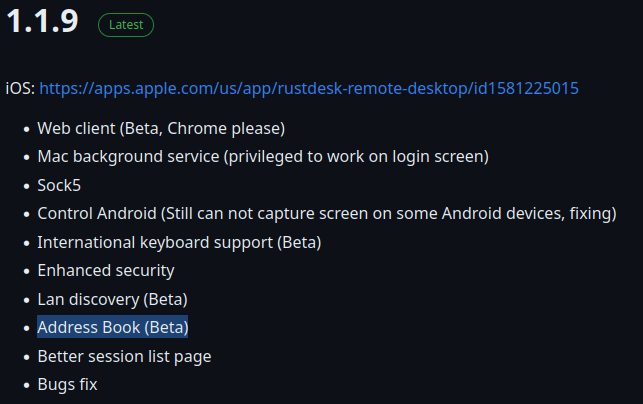The width and height of the screenshot is (643, 404).
Task: Click the Enhanced security item
Action: [x=106, y=270]
